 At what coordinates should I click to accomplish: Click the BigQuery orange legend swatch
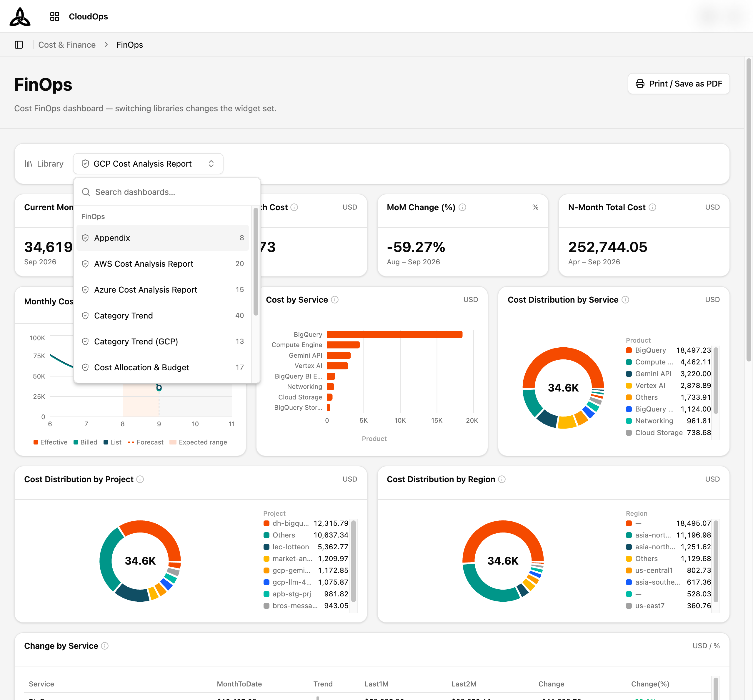coord(629,350)
